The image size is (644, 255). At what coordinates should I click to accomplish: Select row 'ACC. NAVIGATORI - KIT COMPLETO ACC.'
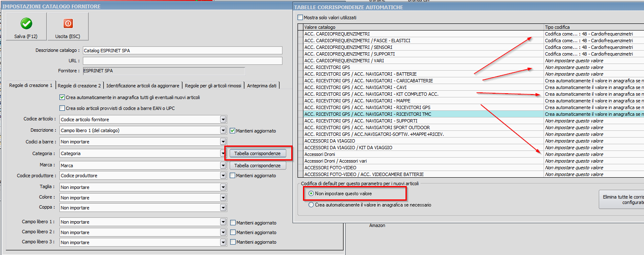tap(470, 94)
